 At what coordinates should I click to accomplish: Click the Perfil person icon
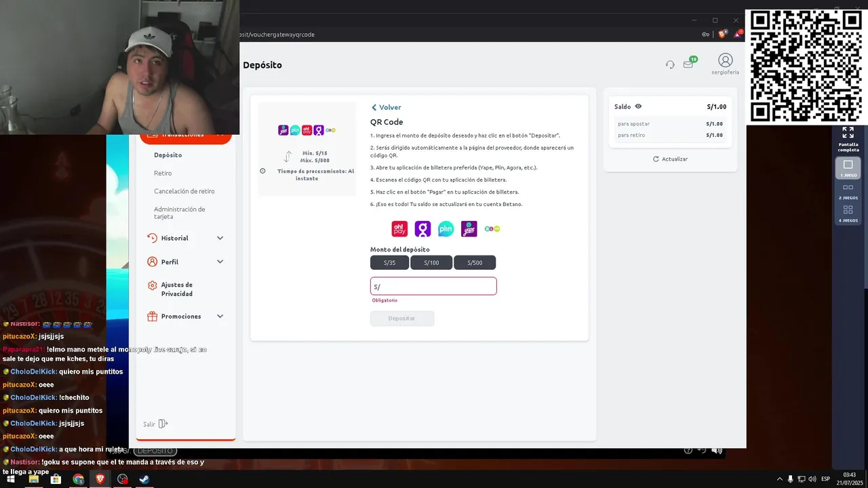click(x=152, y=262)
